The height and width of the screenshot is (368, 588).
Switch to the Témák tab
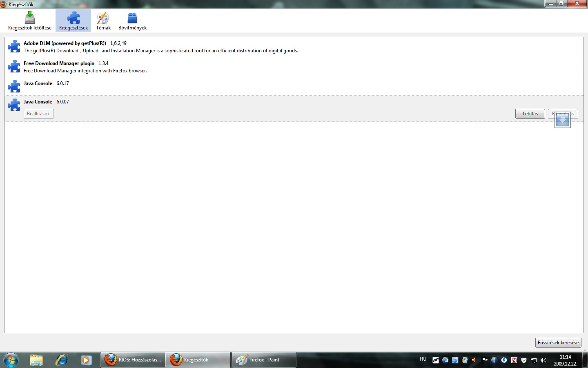click(x=103, y=21)
